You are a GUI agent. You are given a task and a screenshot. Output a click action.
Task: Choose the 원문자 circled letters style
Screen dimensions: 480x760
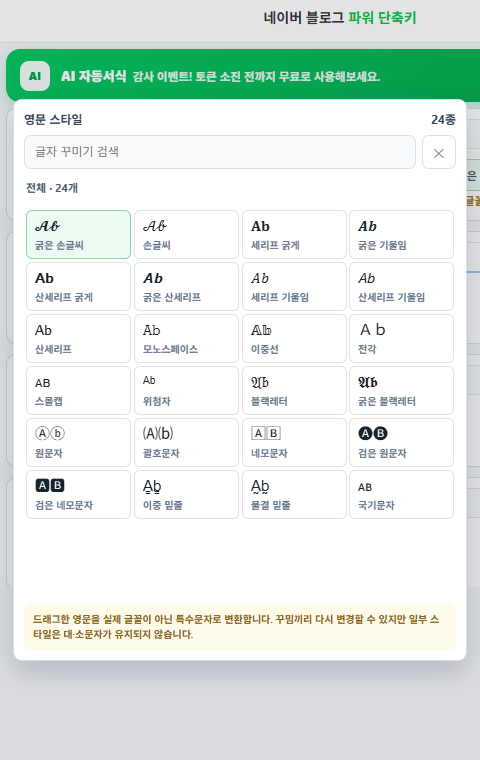coord(79,443)
